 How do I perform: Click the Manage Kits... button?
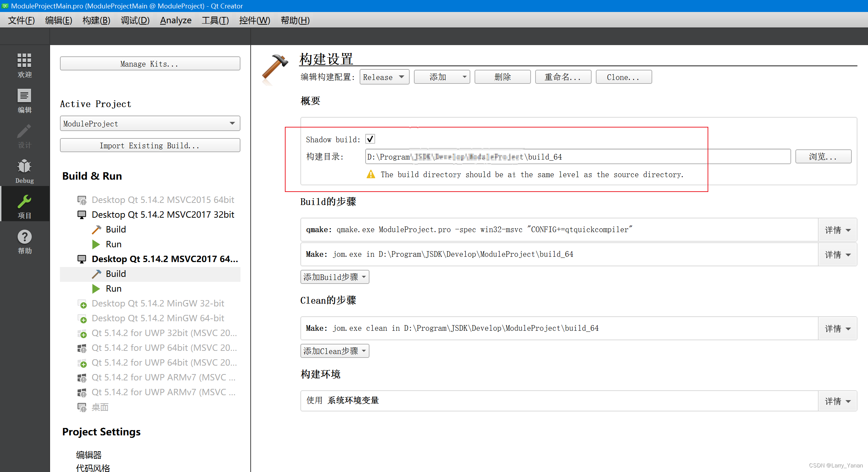(150, 63)
